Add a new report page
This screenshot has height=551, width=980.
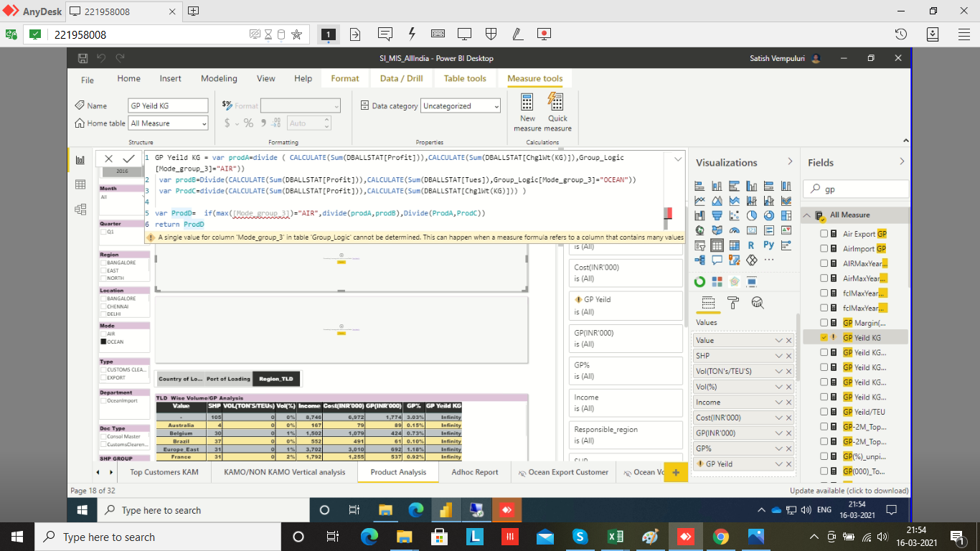pyautogui.click(x=675, y=472)
